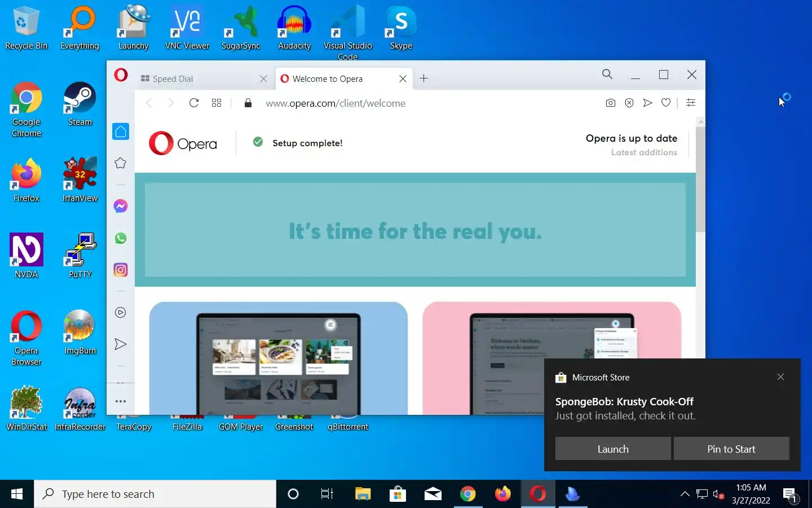The height and width of the screenshot is (508, 812).
Task: Open sidebar setup three-dots menu
Action: [121, 401]
